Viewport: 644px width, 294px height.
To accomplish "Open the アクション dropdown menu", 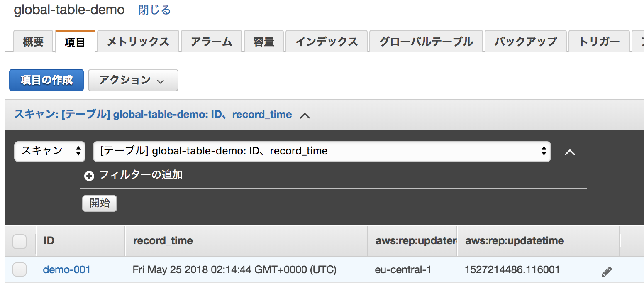I will pyautogui.click(x=133, y=80).
